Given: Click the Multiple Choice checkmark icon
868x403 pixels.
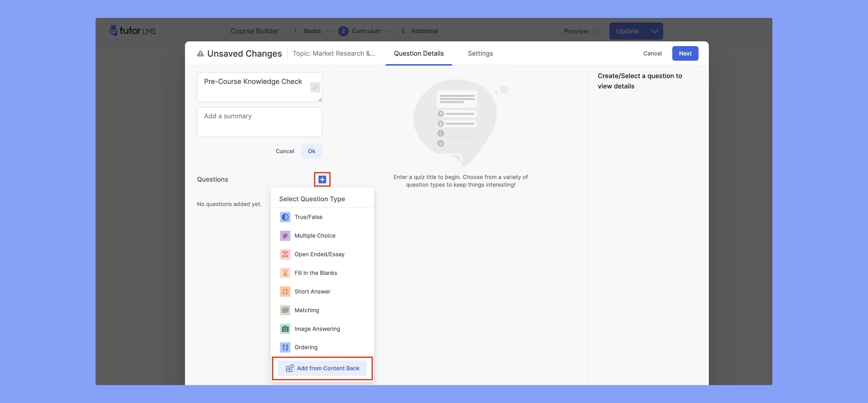Looking at the screenshot, I should click(x=285, y=235).
